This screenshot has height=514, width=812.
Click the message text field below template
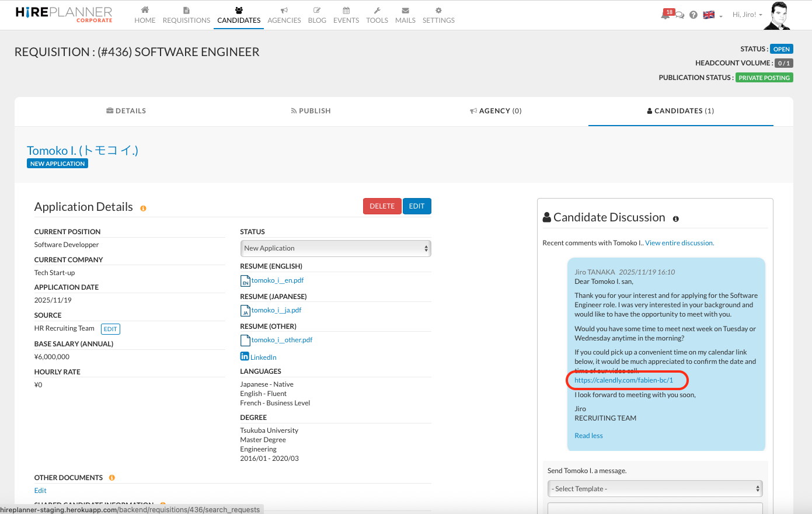pos(654,508)
